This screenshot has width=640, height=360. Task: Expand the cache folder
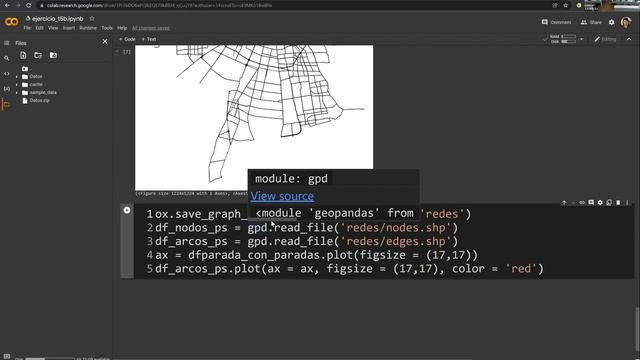coord(17,84)
